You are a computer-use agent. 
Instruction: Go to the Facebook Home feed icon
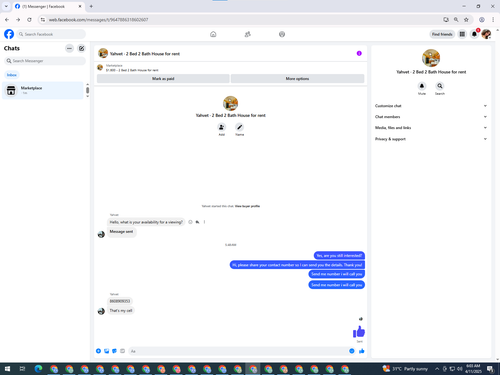coord(213,34)
